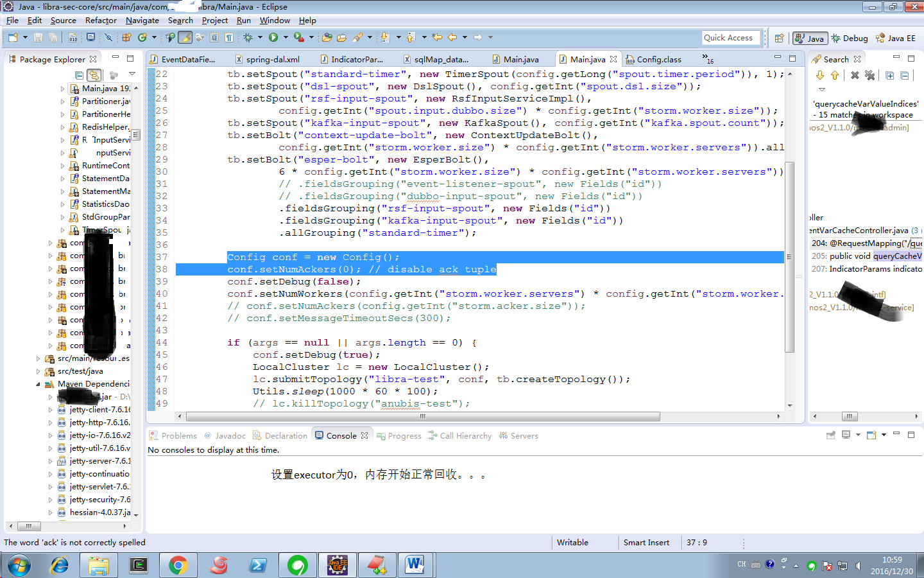Click Show Next Match arrow in Search
This screenshot has height=578, width=924.
point(821,75)
